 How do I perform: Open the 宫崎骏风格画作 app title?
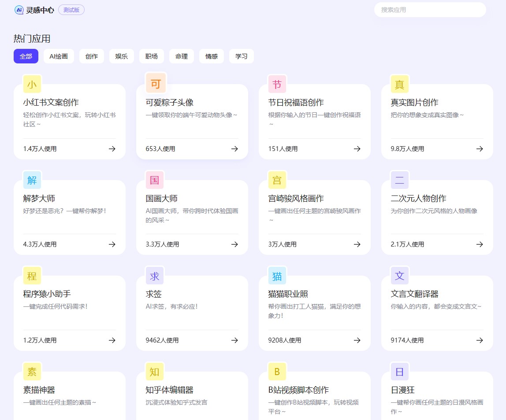(296, 199)
